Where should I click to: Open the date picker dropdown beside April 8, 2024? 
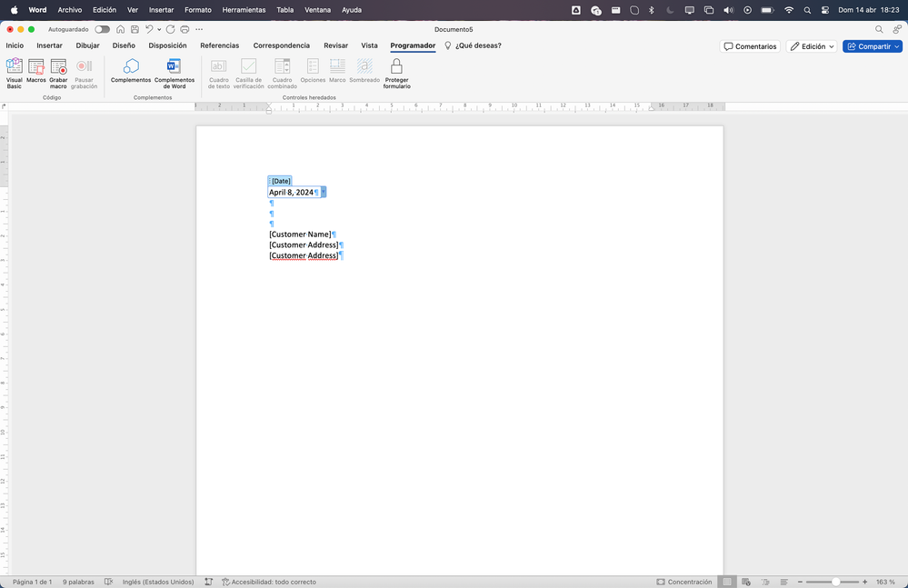point(324,192)
